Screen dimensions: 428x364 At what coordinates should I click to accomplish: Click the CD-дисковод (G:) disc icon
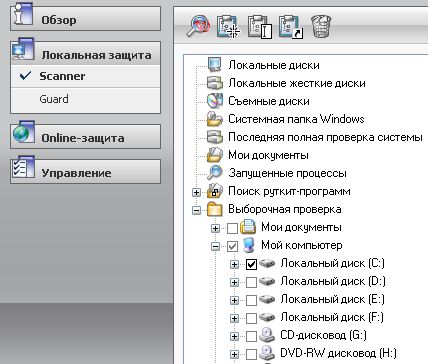point(267,335)
